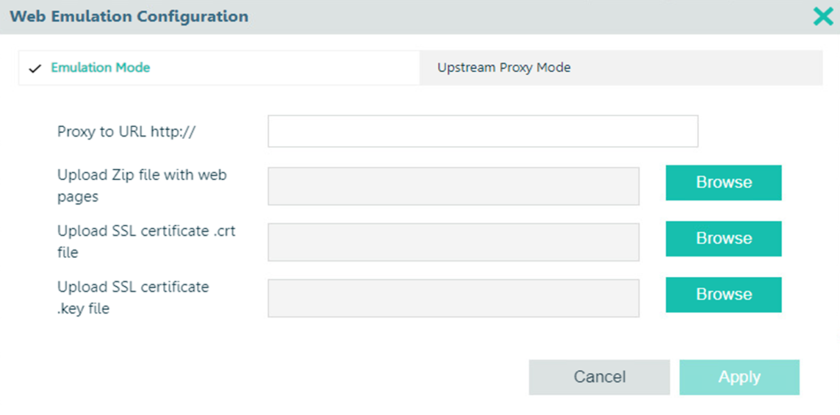Click the SSL certificate .key path field

[x=453, y=297]
